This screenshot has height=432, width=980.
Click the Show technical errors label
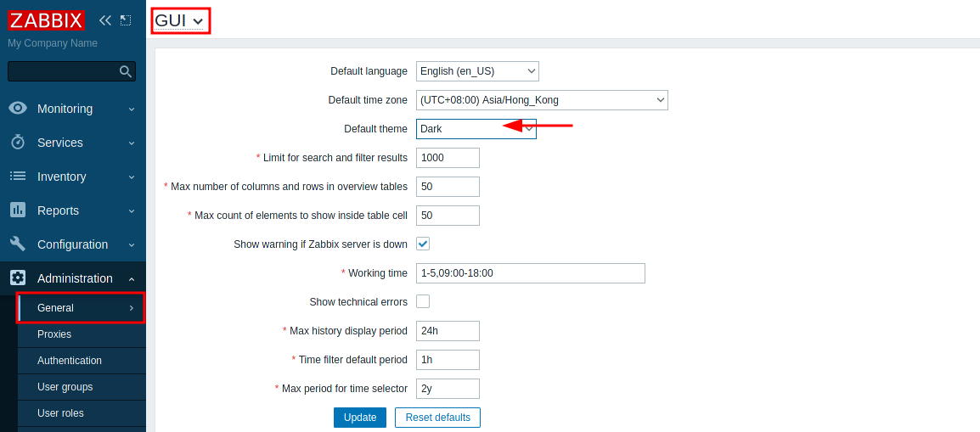[x=358, y=301]
